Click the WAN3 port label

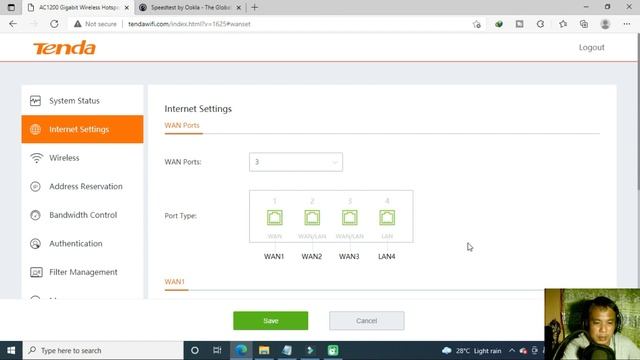(x=349, y=256)
